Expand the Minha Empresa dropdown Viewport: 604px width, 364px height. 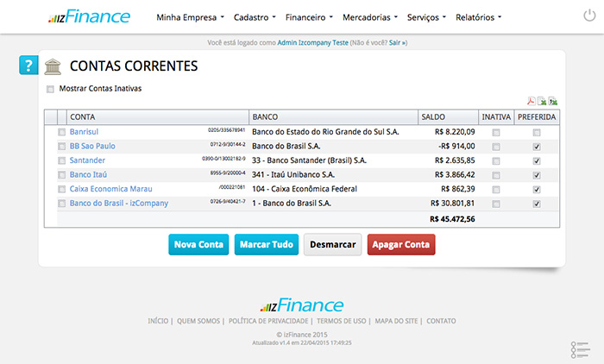(190, 17)
